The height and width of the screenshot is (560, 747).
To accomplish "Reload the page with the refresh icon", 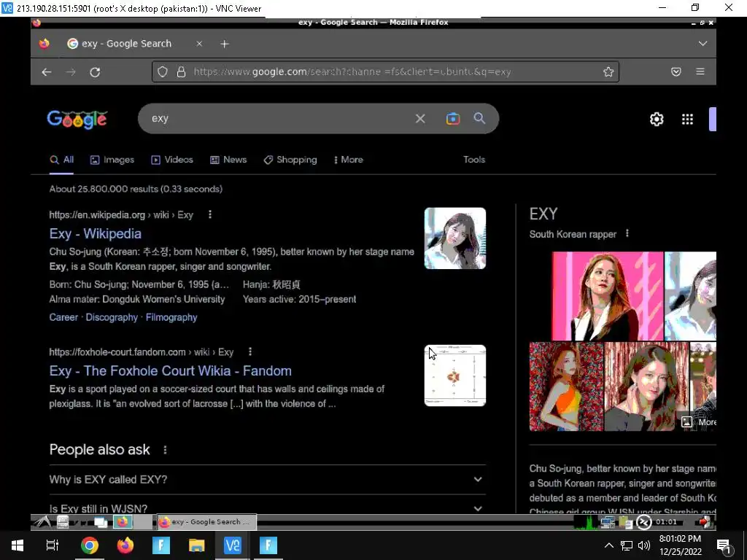I will tap(95, 72).
